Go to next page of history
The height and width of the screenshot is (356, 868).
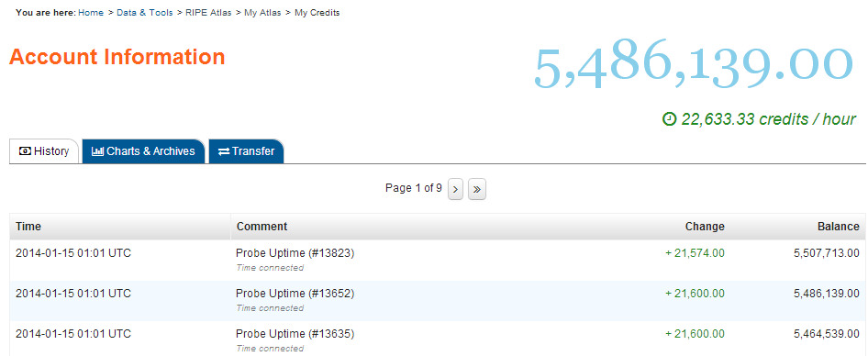click(x=455, y=189)
